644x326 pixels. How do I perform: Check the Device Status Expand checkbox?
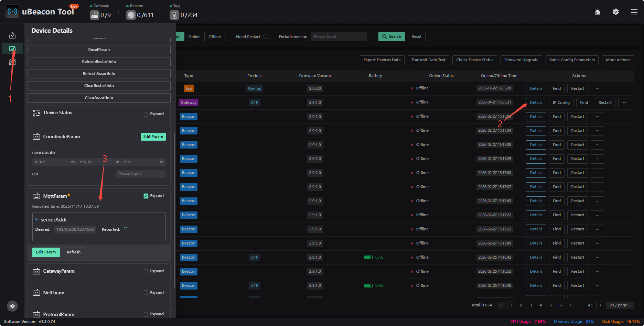(x=146, y=114)
